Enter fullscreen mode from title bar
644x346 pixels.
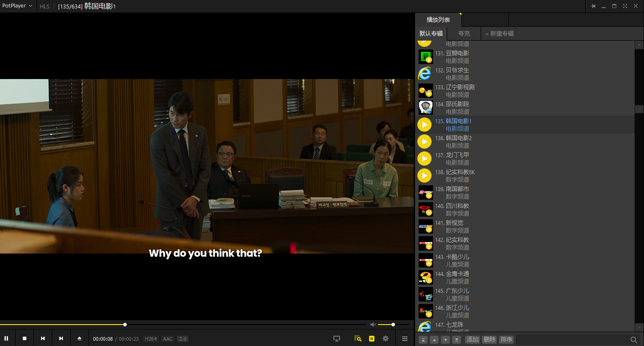(625, 6)
